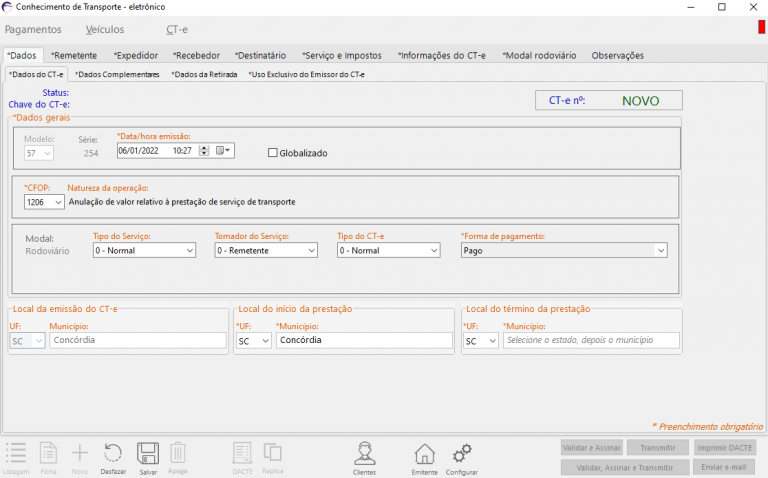
Task: Click the Listagem list icon
Action: click(16, 454)
